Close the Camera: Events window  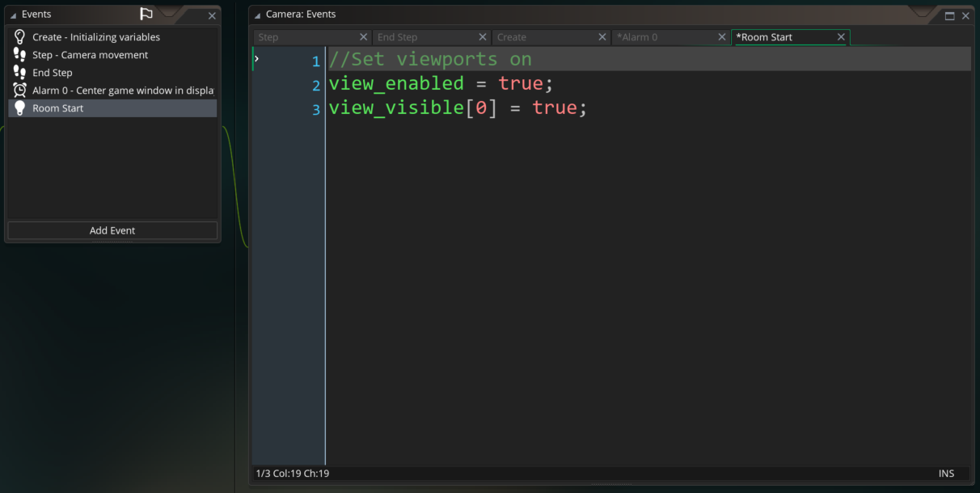[965, 15]
